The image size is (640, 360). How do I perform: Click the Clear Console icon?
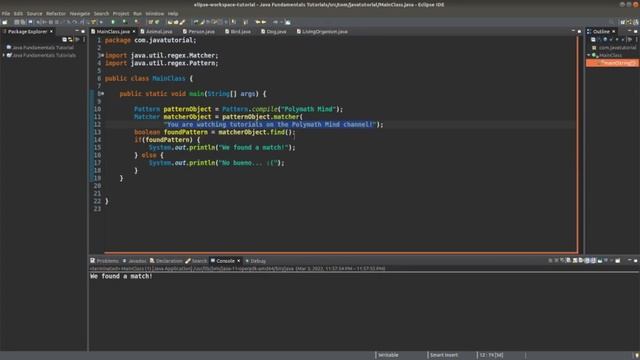[569, 260]
